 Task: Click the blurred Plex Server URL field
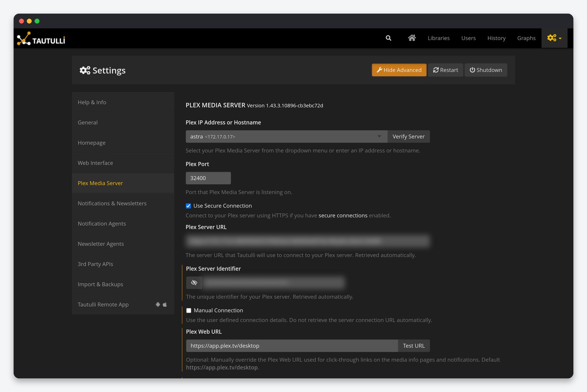click(308, 241)
